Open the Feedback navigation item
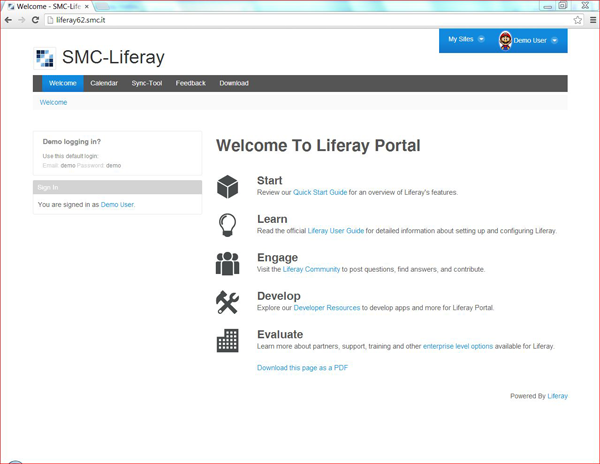Screen dimensions: 600x464 [191, 83]
